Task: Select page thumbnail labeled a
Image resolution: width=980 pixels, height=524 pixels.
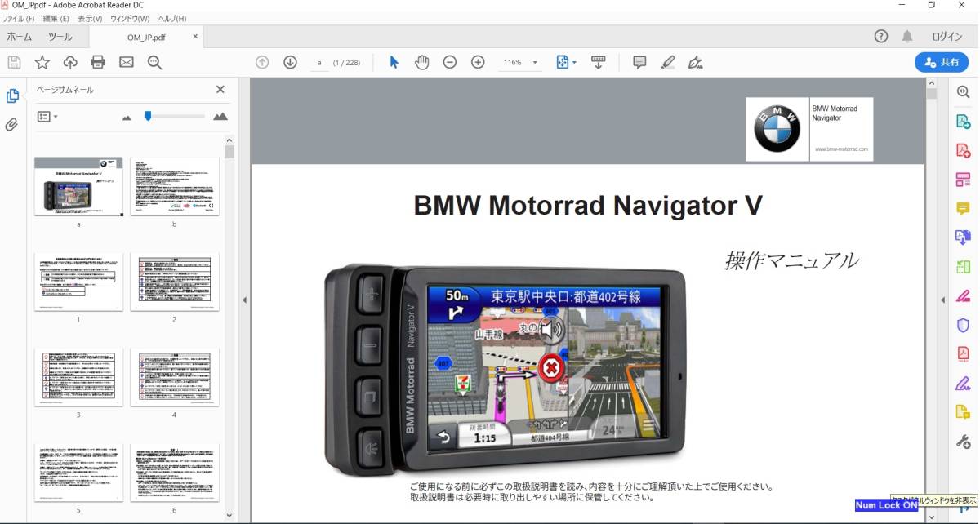Action: [x=78, y=186]
